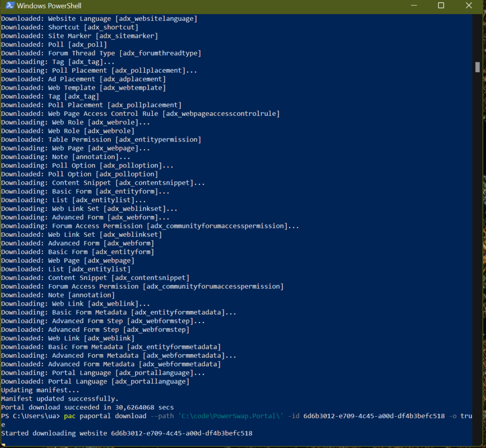Click the 'Downloaded: Web Role [adx_webrole]' line
The width and height of the screenshot is (486, 448).
[68, 131]
